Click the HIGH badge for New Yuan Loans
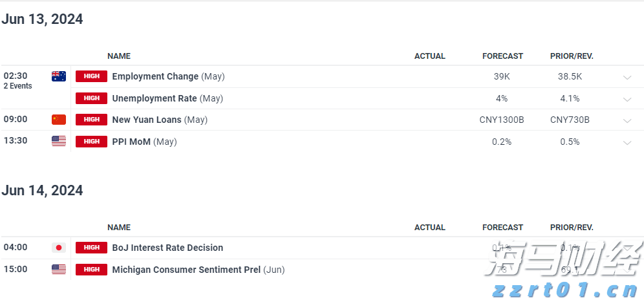The height and width of the screenshot is (300, 644). [91, 120]
